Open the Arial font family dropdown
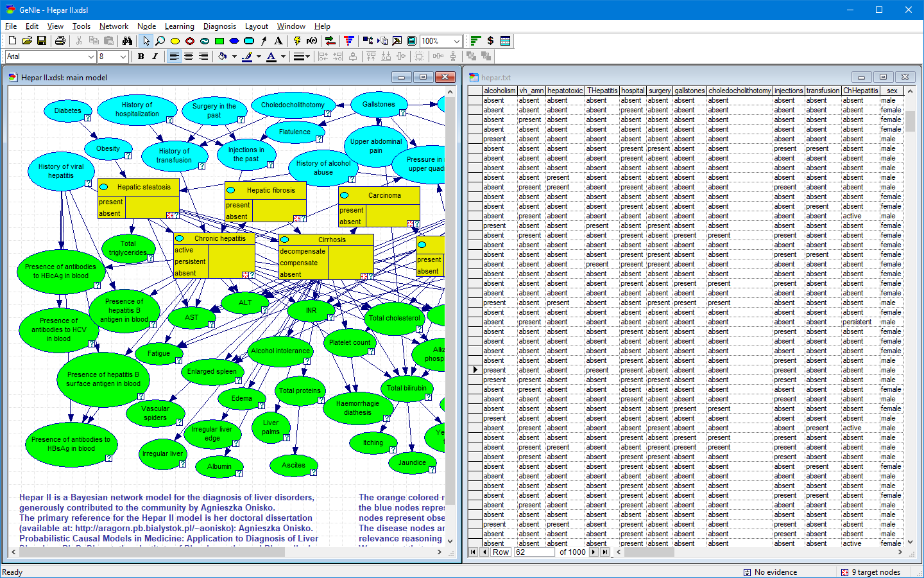 (x=90, y=57)
